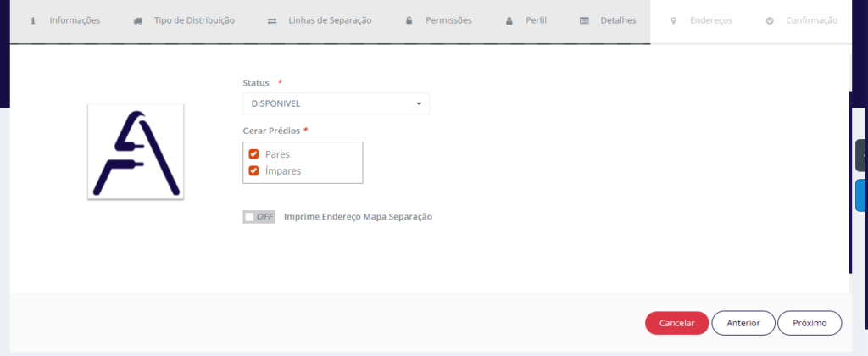Uncheck the Pares checkbox
Screen dimensions: 868x356
tap(253, 154)
